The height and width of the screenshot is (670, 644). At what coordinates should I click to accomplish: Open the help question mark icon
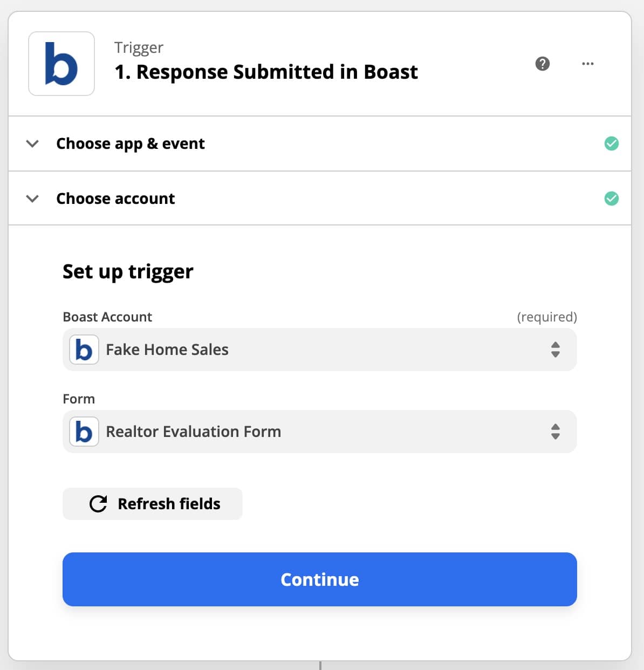click(542, 64)
